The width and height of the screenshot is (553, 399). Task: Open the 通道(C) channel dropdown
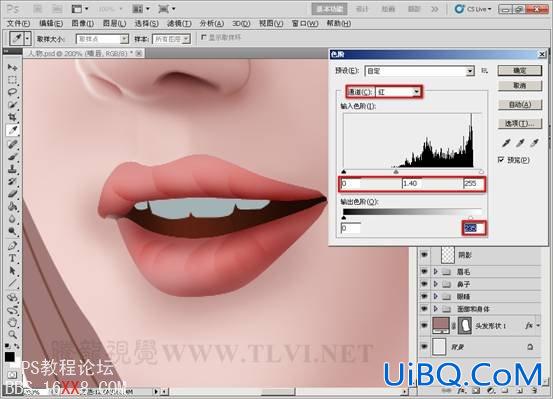398,92
